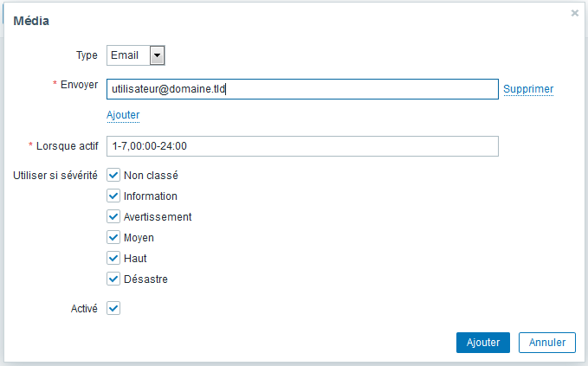This screenshot has width=588, height=366.
Task: Click the Annuler button
Action: (x=547, y=343)
